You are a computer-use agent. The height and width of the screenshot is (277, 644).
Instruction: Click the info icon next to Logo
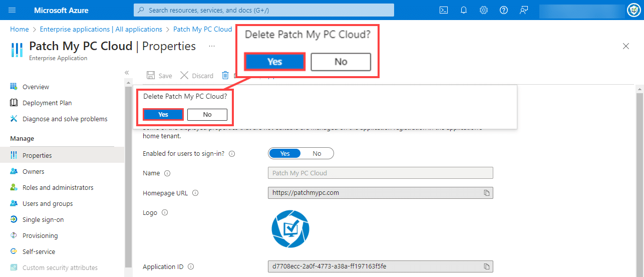point(164,212)
